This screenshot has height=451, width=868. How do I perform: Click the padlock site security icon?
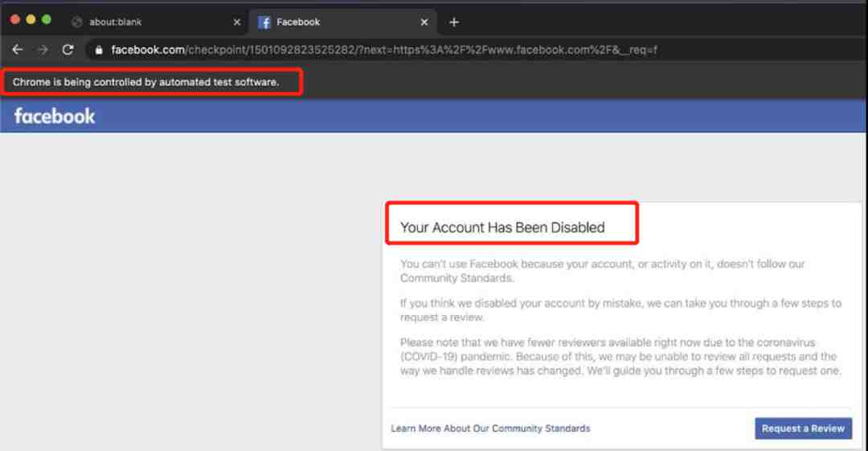(x=99, y=50)
